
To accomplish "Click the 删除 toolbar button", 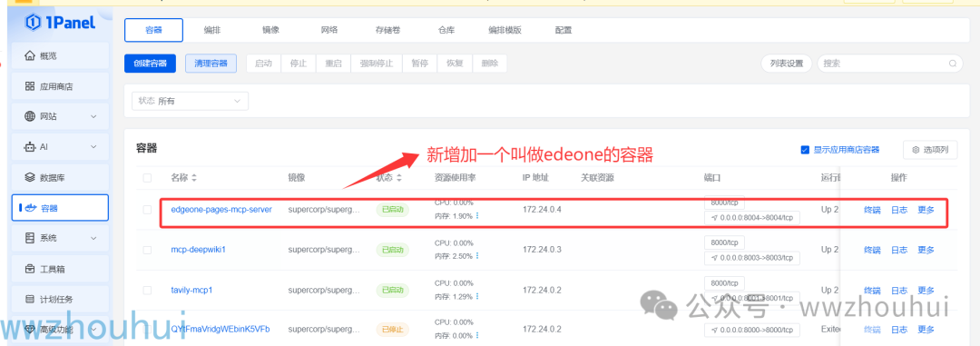I will click(489, 64).
